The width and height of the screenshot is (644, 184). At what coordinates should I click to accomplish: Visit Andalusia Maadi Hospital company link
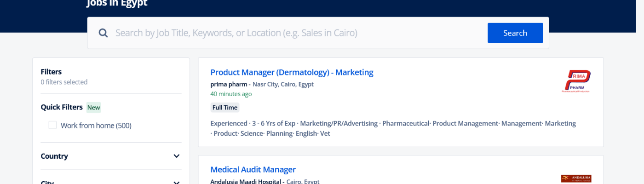pyautogui.click(x=246, y=181)
